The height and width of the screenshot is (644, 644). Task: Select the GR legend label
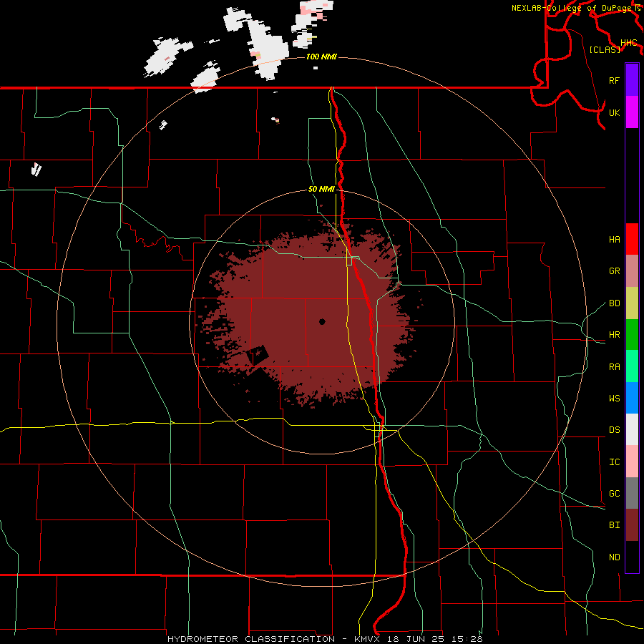(x=614, y=271)
